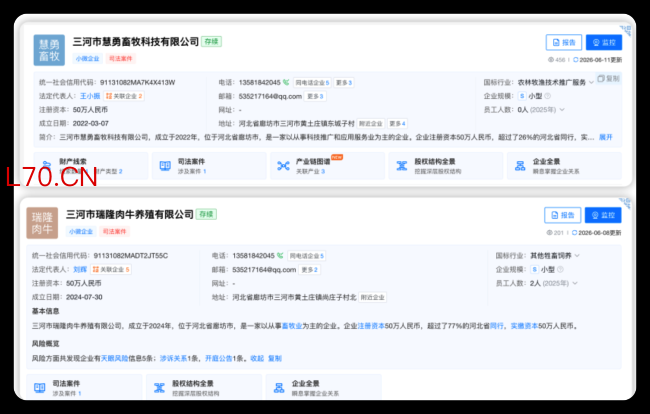
Task: Click 涉诉关系 link in 风险概览
Action: point(174,358)
